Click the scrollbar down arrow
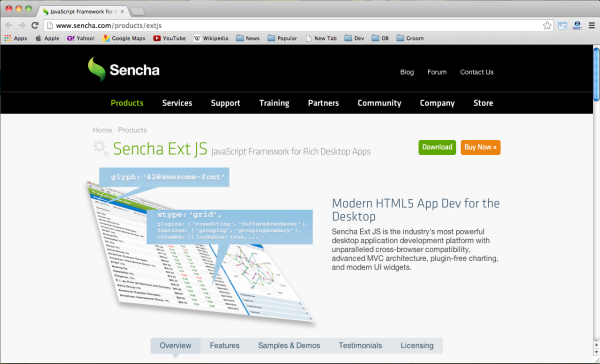This screenshot has height=364, width=600. [596, 353]
